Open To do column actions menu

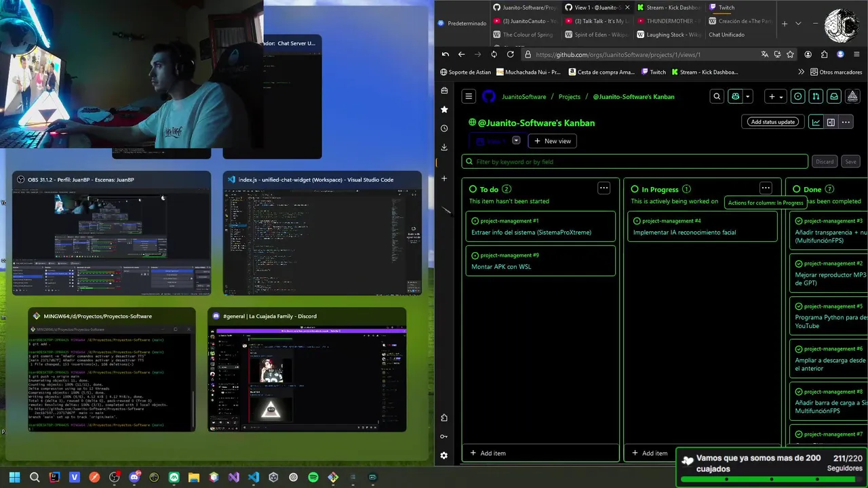pyautogui.click(x=604, y=188)
